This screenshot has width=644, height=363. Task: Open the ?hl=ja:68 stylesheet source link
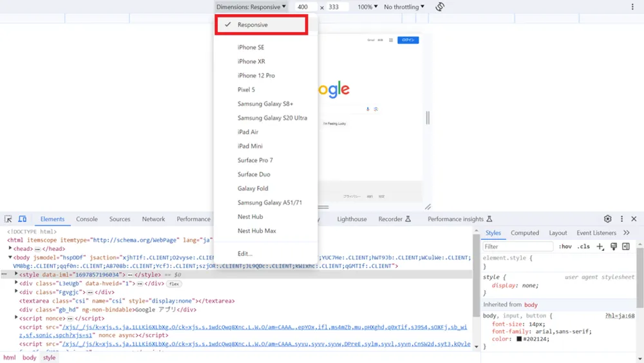coord(620,316)
